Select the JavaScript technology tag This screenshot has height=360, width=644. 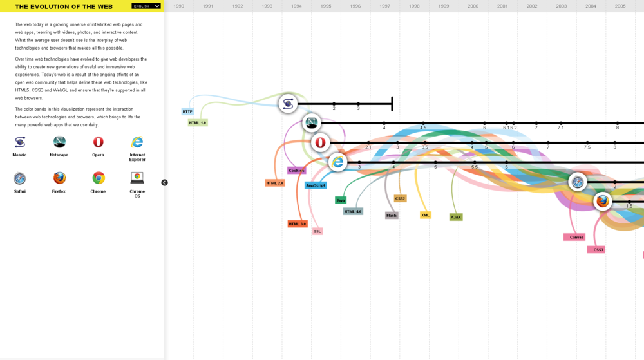coord(316,185)
